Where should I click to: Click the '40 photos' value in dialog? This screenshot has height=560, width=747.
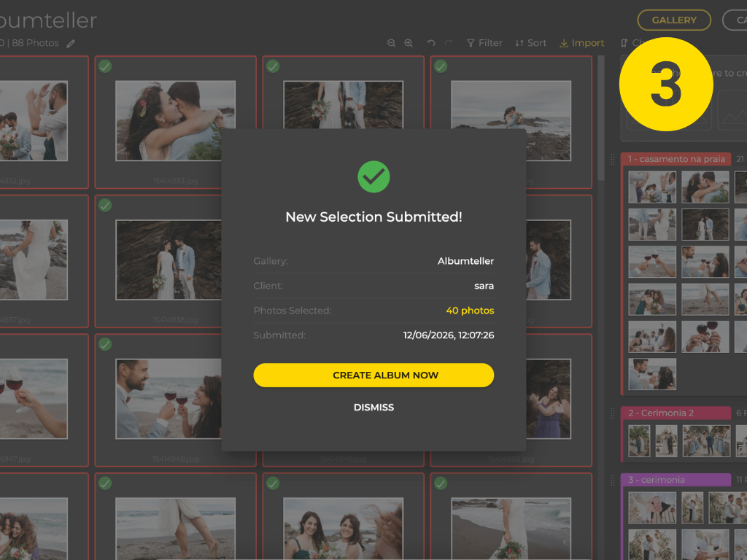[470, 311]
